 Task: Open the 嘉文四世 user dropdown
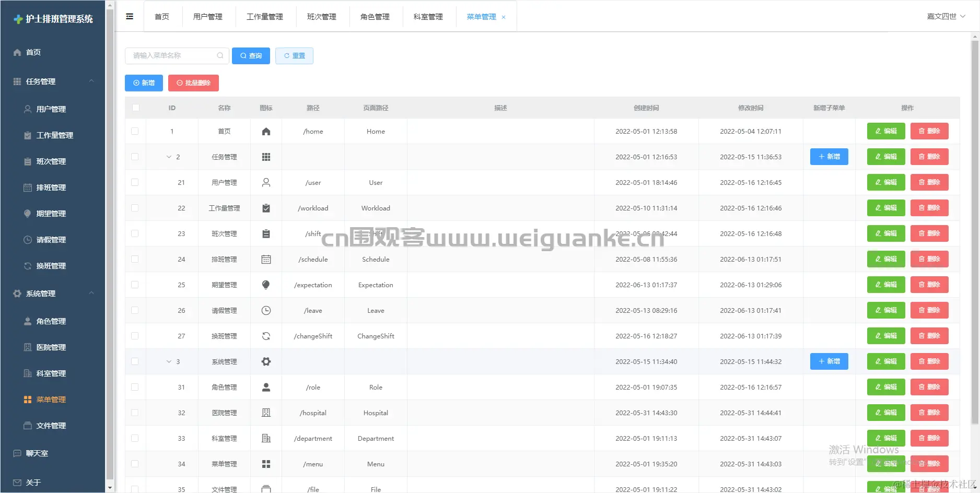[946, 16]
